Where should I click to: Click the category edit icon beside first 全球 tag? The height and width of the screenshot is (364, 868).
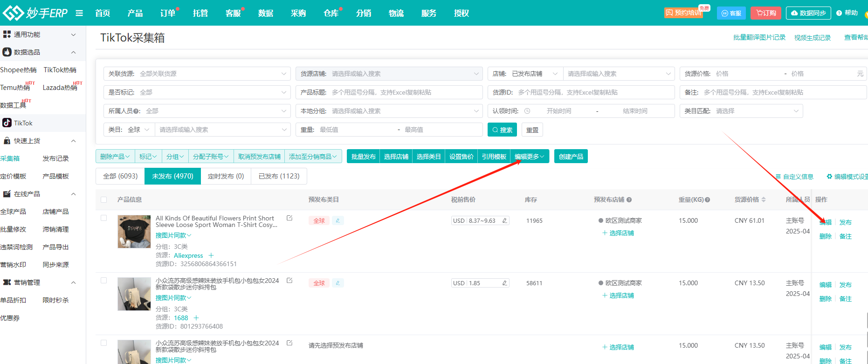338,221
